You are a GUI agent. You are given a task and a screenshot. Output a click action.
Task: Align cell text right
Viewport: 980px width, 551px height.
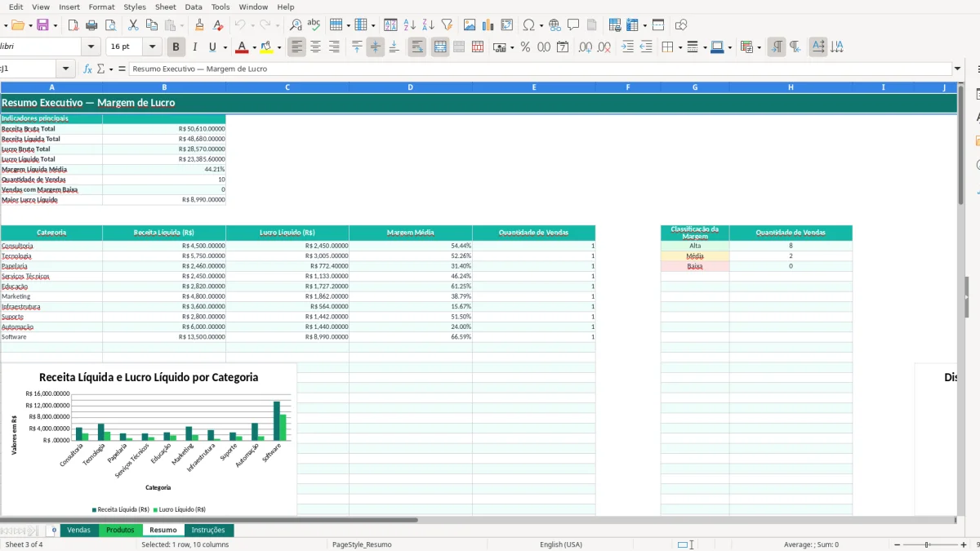(334, 47)
